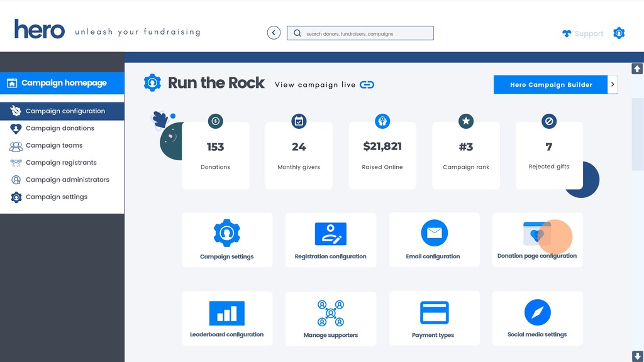Click the "unleash your fundraising" tagline
644x362 pixels.
(138, 32)
